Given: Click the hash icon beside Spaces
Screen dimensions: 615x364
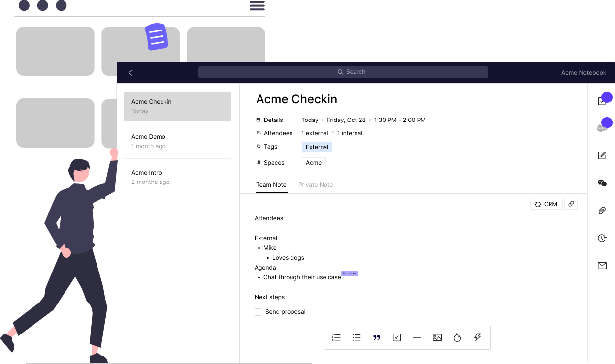Looking at the screenshot, I should point(259,163).
